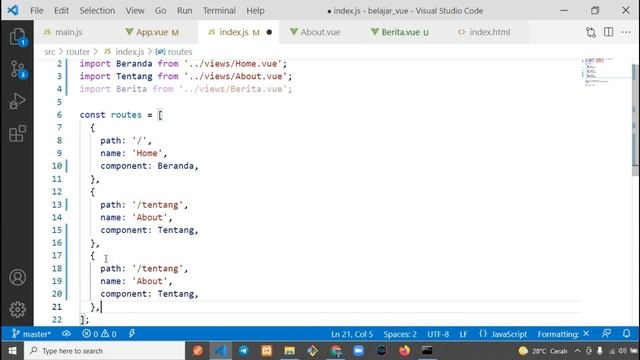Place cursor on 'const routes' line
The image size is (640, 360).
(121, 115)
